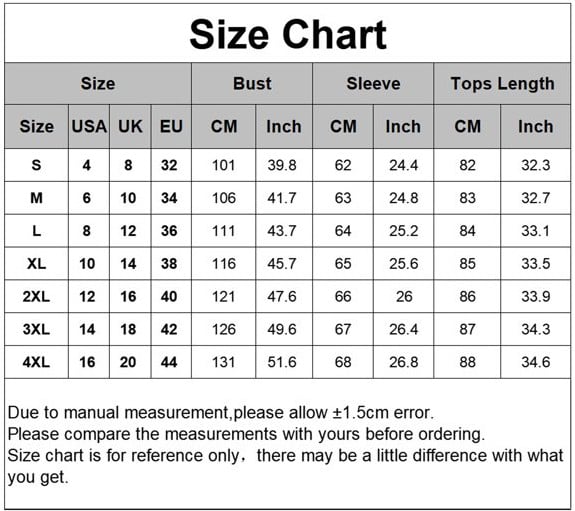The image size is (575, 511).
Task: Click the EU sub-header cell
Action: pyautogui.click(x=171, y=127)
